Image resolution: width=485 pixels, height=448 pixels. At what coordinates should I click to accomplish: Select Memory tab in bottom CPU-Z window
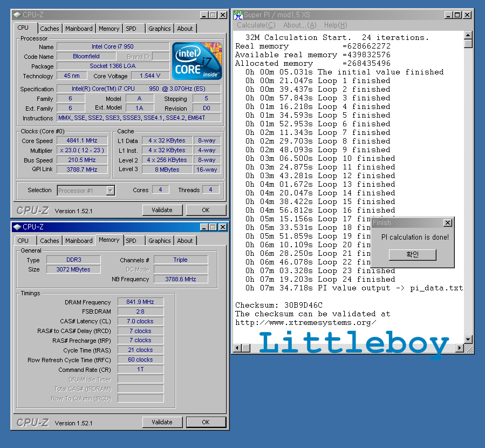pyautogui.click(x=109, y=240)
